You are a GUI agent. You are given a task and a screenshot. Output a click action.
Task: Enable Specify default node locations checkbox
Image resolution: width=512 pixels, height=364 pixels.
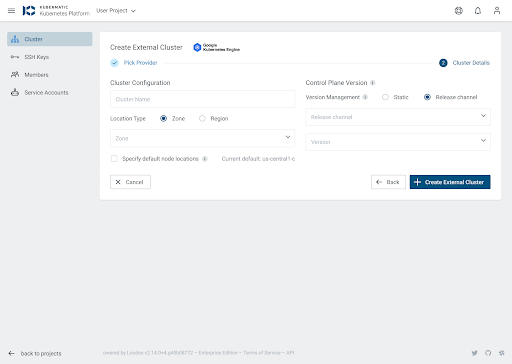tap(114, 159)
